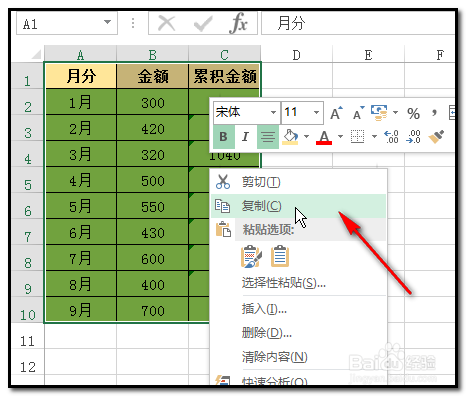The height and width of the screenshot is (396, 466).
Task: Toggle Italic in mini toolbar
Action: click(245, 137)
